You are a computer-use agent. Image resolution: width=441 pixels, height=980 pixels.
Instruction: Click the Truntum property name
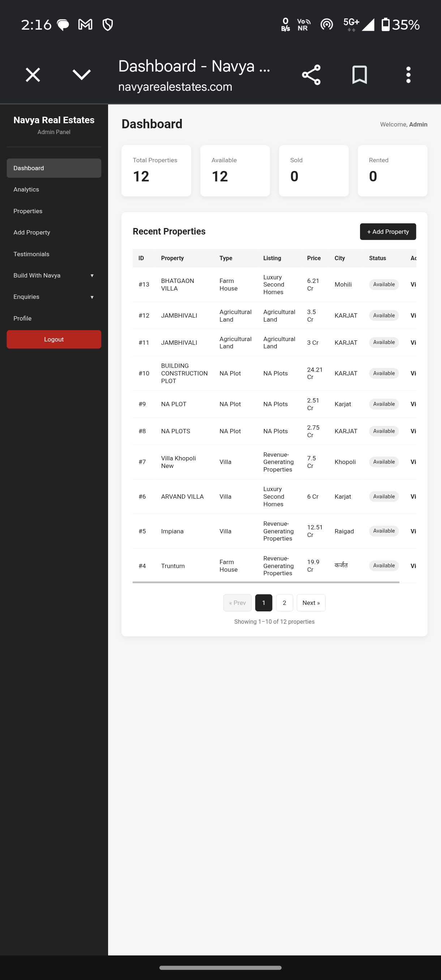(x=173, y=566)
